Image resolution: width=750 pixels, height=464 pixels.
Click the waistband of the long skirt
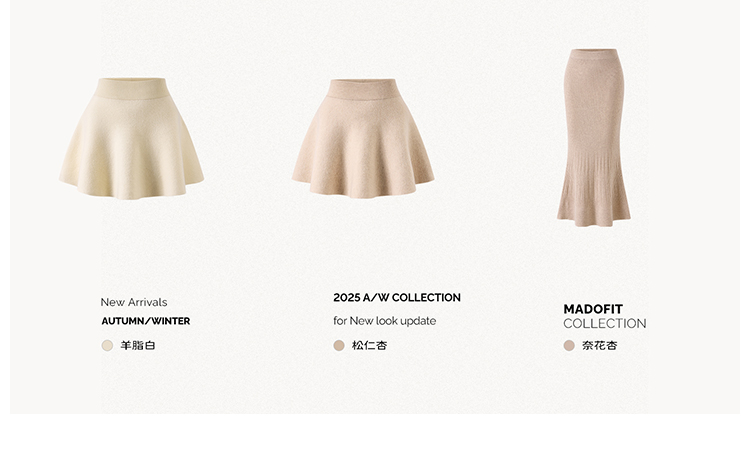pyautogui.click(x=594, y=54)
